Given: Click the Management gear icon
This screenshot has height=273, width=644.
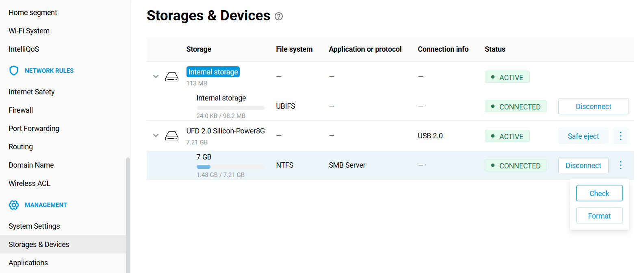Looking at the screenshot, I should point(14,205).
